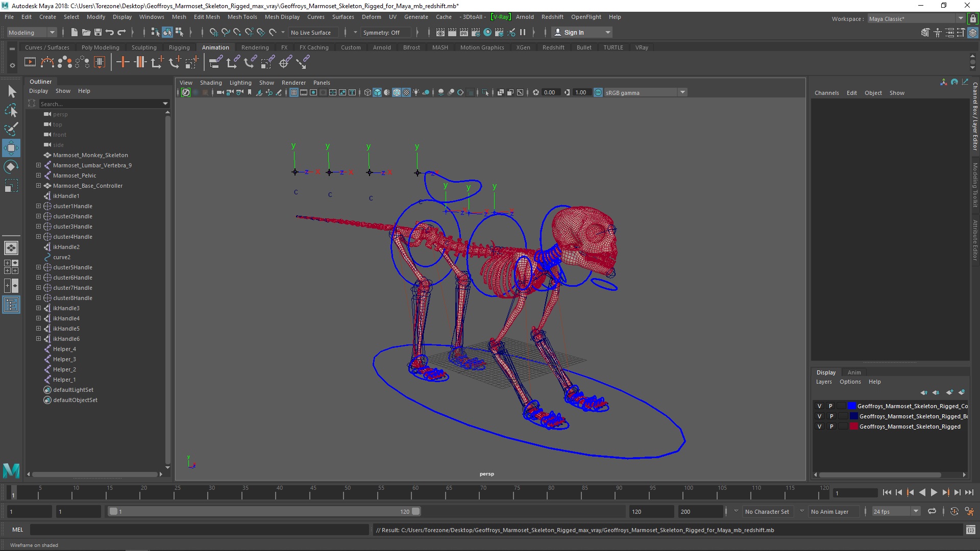Click the MEL command language button

[18, 530]
